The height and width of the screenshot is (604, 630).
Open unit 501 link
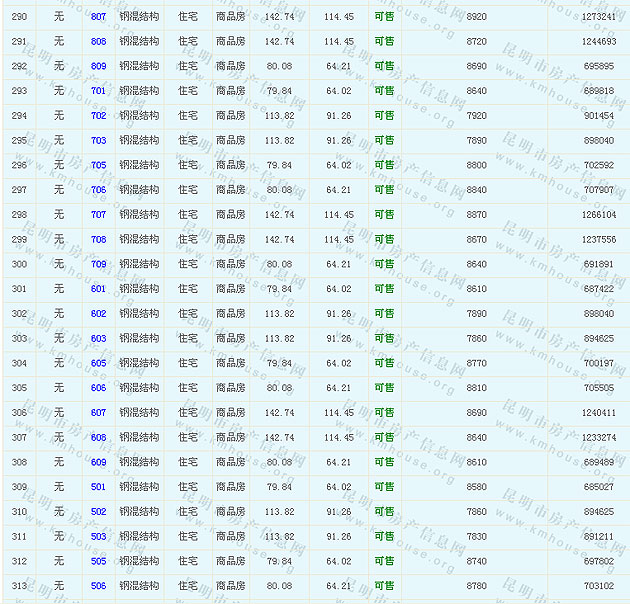[x=98, y=487]
